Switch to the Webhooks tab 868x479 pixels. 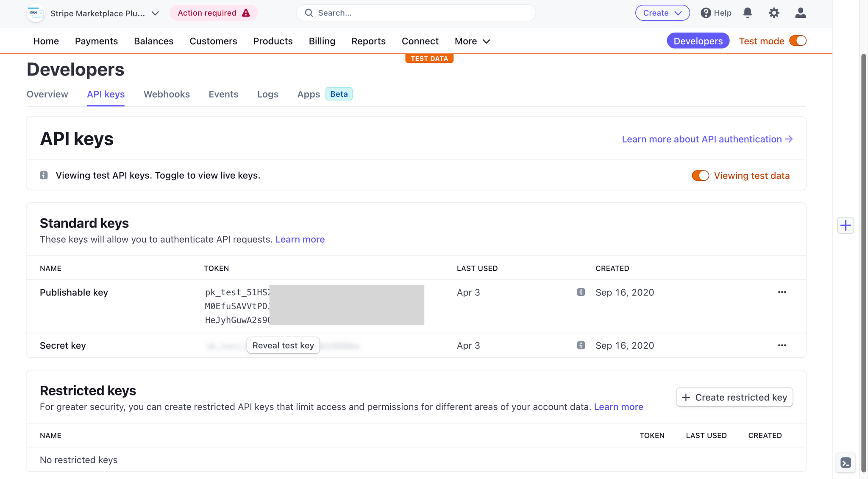click(x=167, y=94)
